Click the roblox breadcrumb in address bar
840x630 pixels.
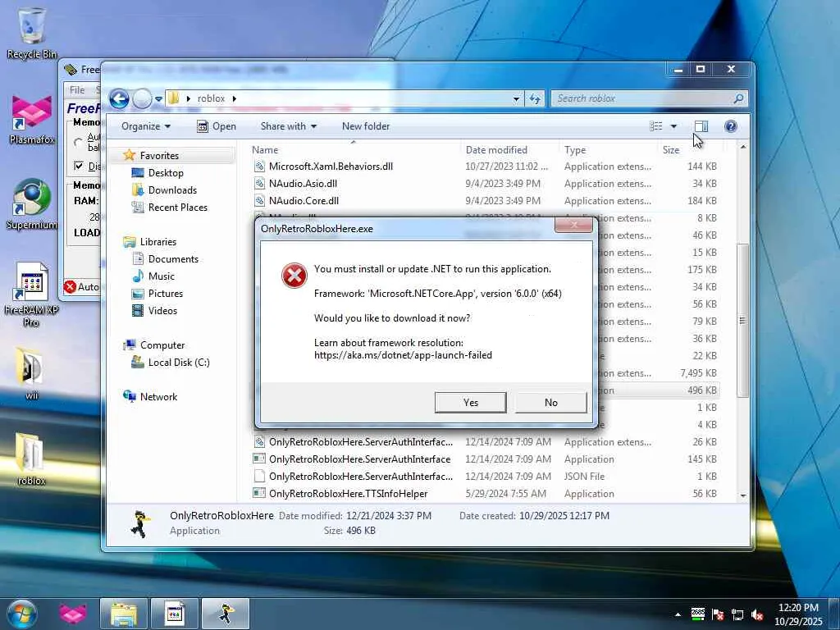211,98
